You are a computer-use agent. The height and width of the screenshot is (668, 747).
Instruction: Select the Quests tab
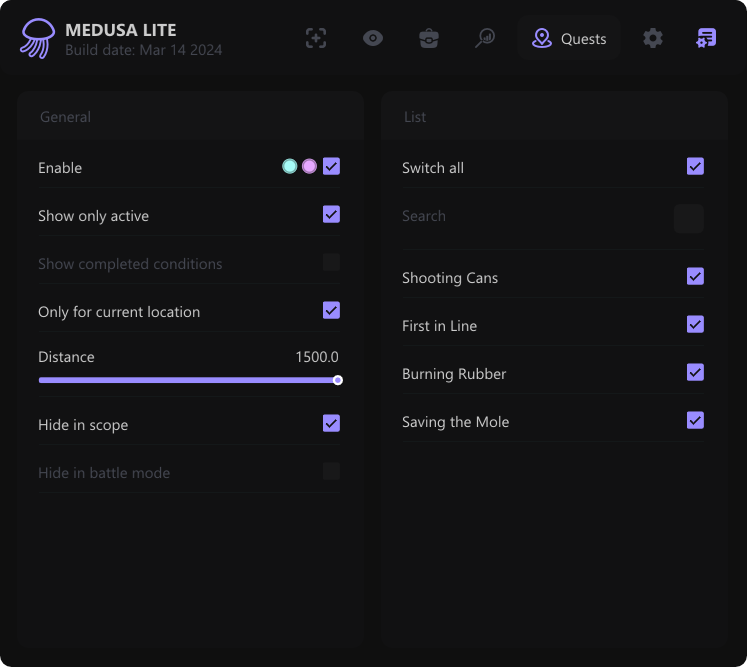coord(569,38)
